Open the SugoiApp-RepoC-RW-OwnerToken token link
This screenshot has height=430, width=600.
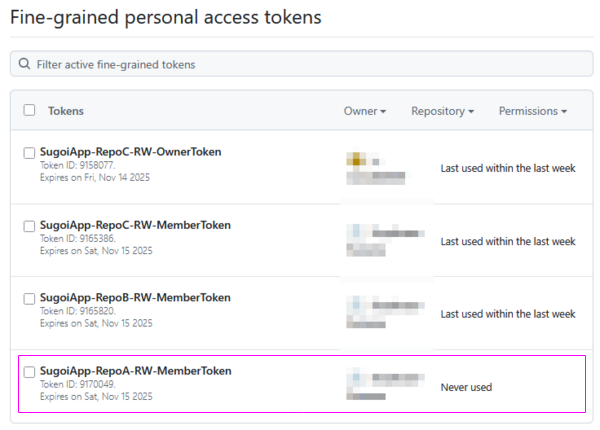click(x=130, y=152)
